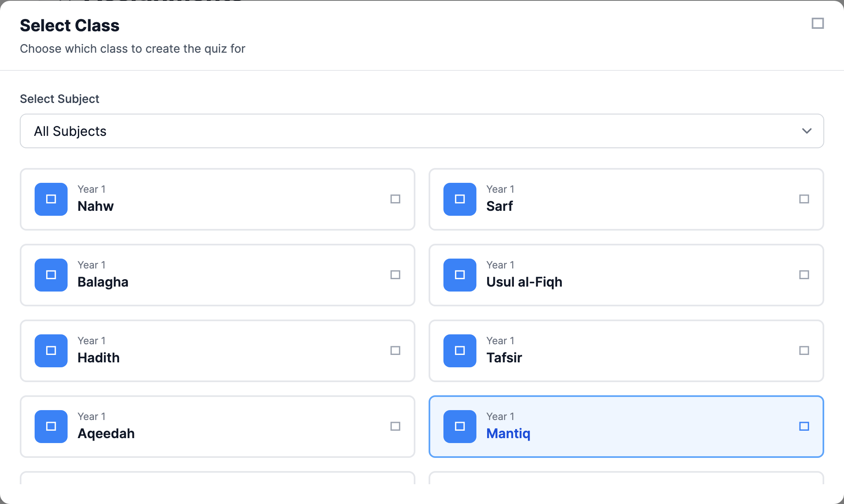Image resolution: width=844 pixels, height=504 pixels.
Task: Click the arrow icon at right of Tafsir card
Action: [x=804, y=351]
